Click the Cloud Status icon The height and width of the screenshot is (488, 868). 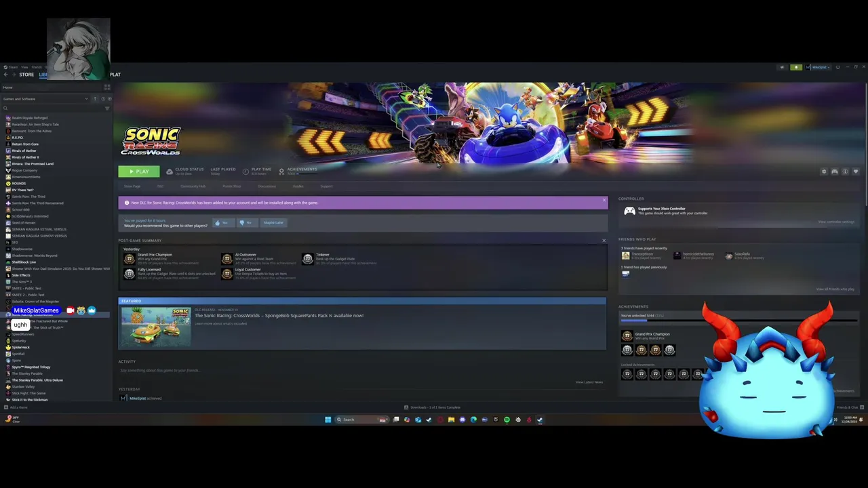point(170,171)
